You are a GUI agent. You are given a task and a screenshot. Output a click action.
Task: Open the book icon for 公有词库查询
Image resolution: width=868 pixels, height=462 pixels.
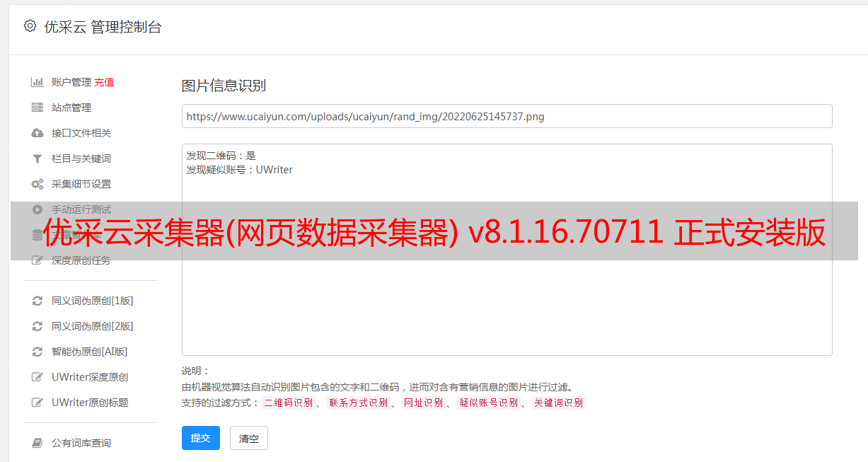[x=37, y=443]
